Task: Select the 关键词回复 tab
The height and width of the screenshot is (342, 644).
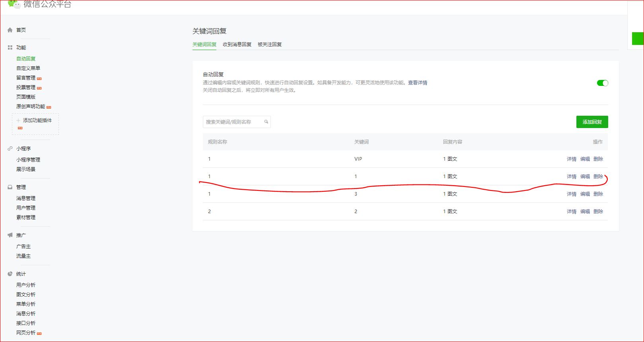Action: [x=204, y=45]
